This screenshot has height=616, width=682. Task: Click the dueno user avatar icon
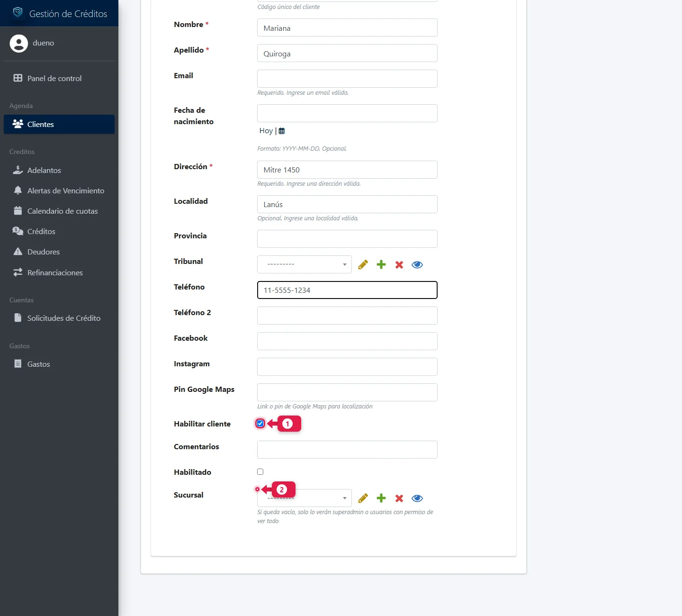(19, 43)
